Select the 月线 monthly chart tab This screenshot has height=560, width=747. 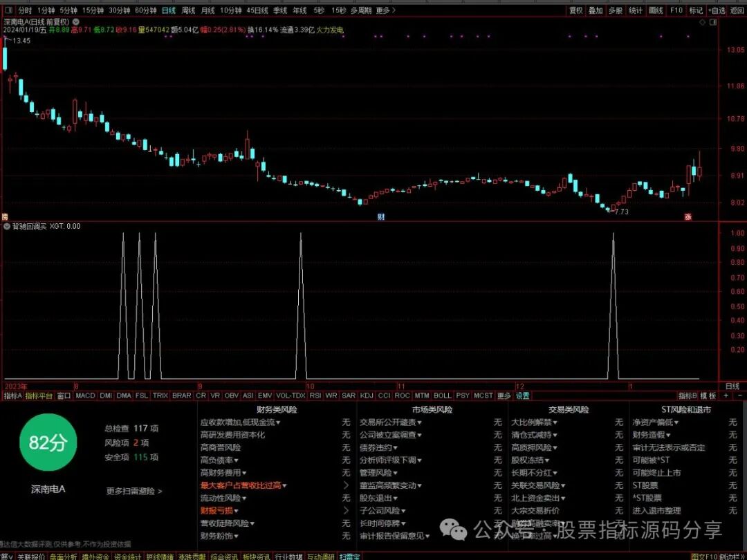coord(207,10)
